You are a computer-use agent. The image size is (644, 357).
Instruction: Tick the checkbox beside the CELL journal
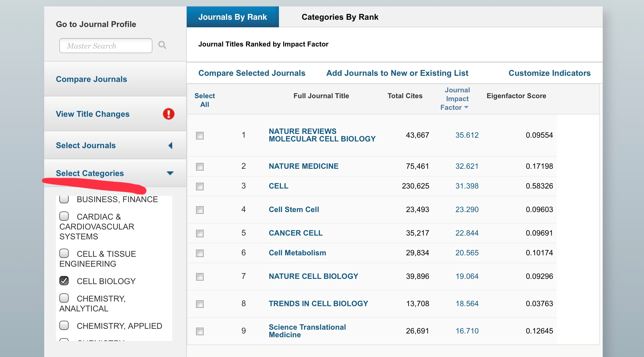200,186
